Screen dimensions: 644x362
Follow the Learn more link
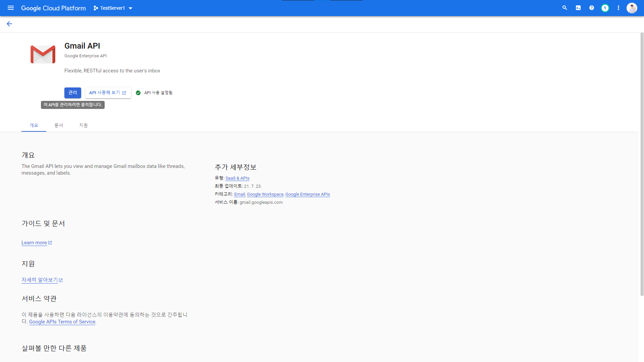point(34,243)
